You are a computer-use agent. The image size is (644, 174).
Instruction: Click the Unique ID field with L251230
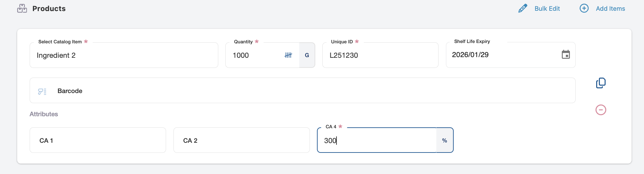[x=380, y=55]
